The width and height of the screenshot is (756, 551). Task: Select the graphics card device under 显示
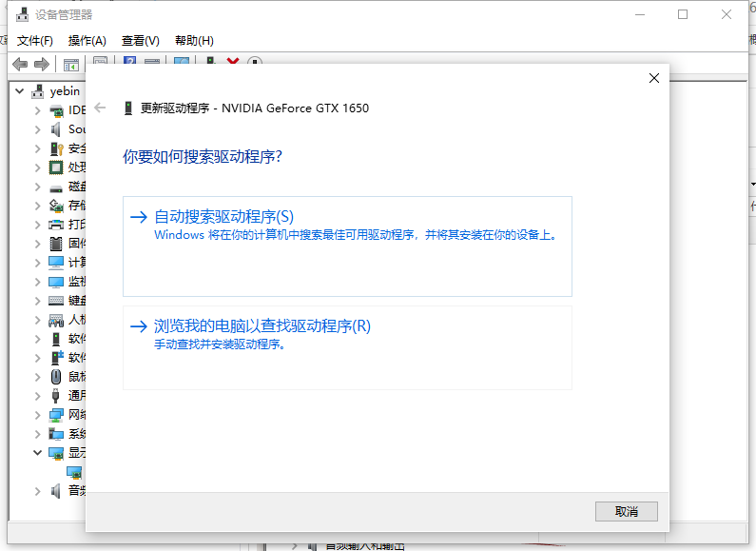coord(74,472)
